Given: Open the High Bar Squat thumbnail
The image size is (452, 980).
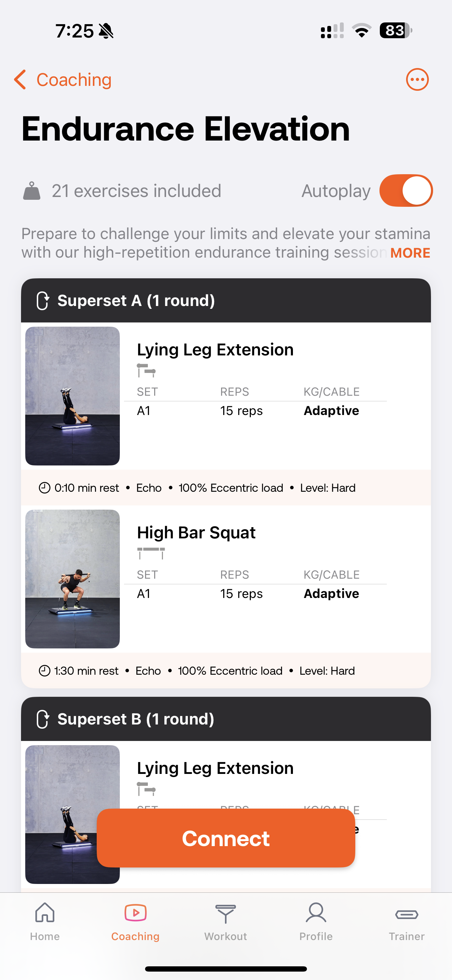Looking at the screenshot, I should tap(72, 579).
